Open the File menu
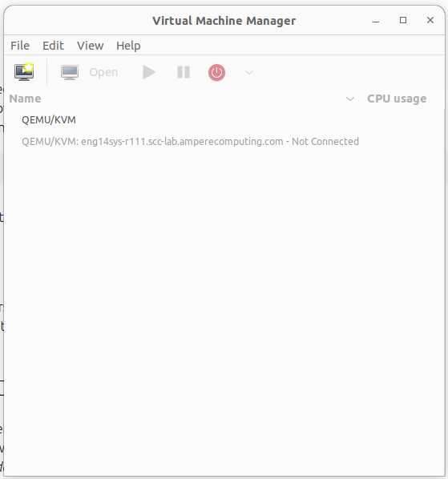 coord(20,46)
